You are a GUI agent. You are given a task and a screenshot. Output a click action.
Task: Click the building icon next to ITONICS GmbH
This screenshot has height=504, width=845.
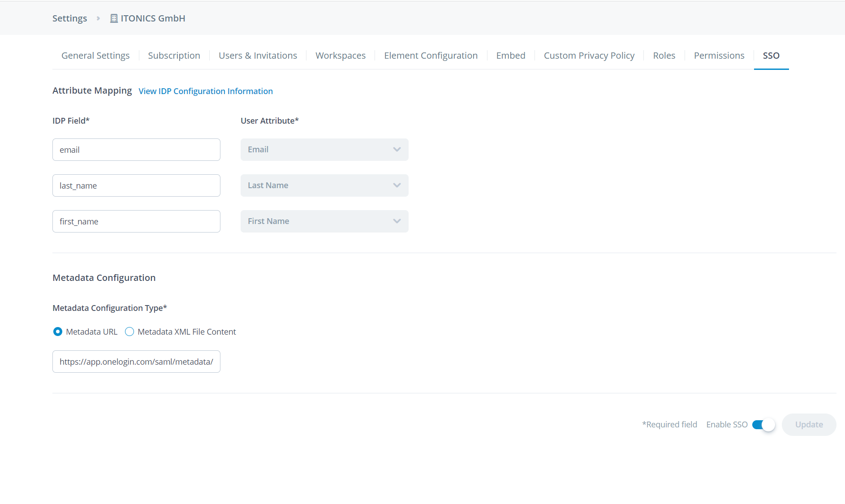pos(113,18)
